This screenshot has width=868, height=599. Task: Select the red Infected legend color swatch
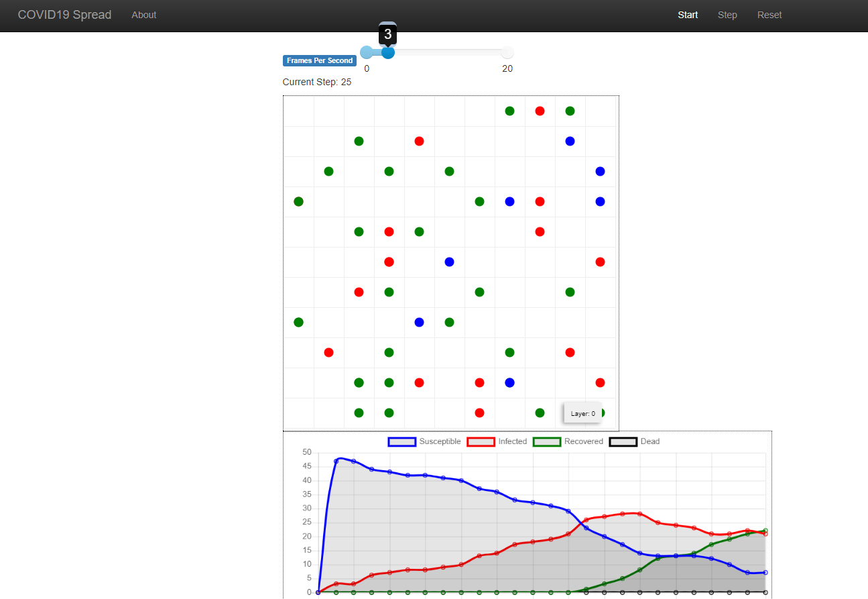[x=480, y=441]
